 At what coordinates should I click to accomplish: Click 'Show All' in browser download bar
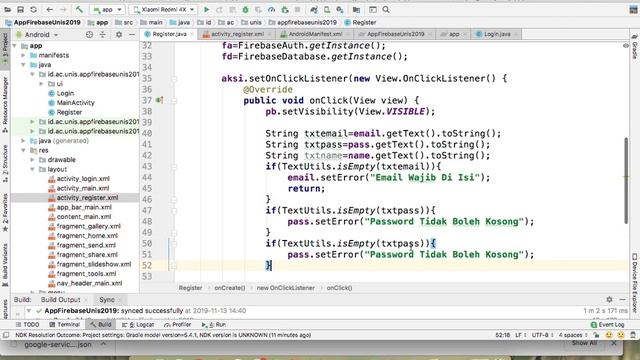(584, 343)
